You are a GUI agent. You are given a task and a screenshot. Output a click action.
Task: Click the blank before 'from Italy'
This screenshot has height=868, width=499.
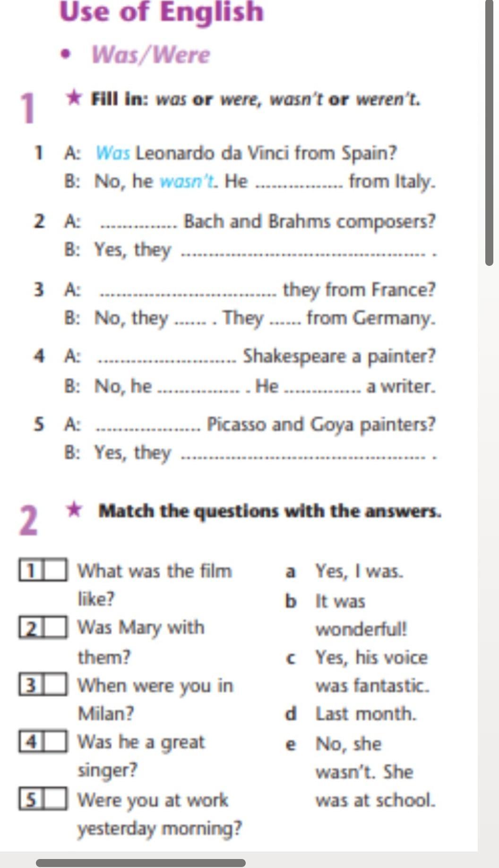(299, 185)
